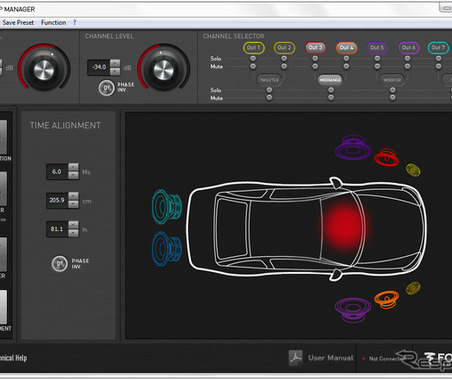Screen dimensions: 452x380
Task: Toggle Phase Inv. 0° button under Channel Level
Action: pos(107,88)
